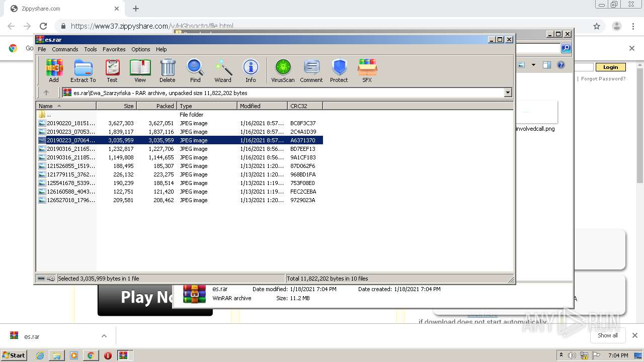Click the Comment toolbar icon
Screen dimensions: 644x362
pos(311,70)
